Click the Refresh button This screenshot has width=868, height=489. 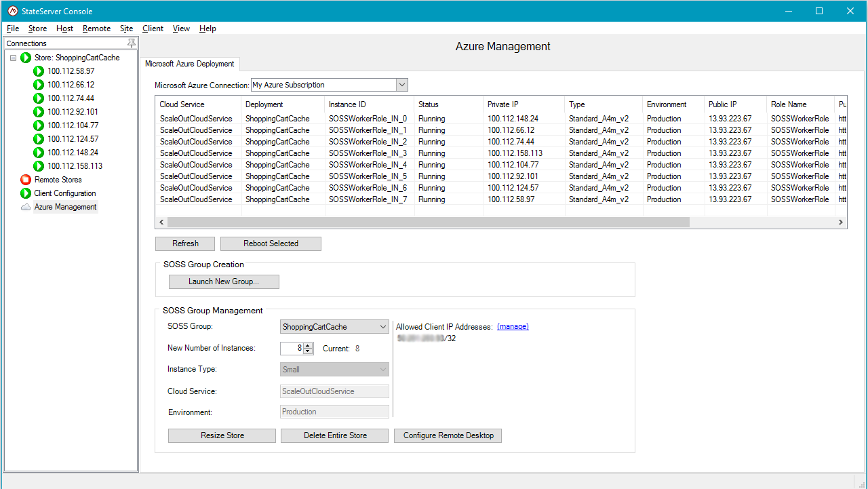(185, 243)
